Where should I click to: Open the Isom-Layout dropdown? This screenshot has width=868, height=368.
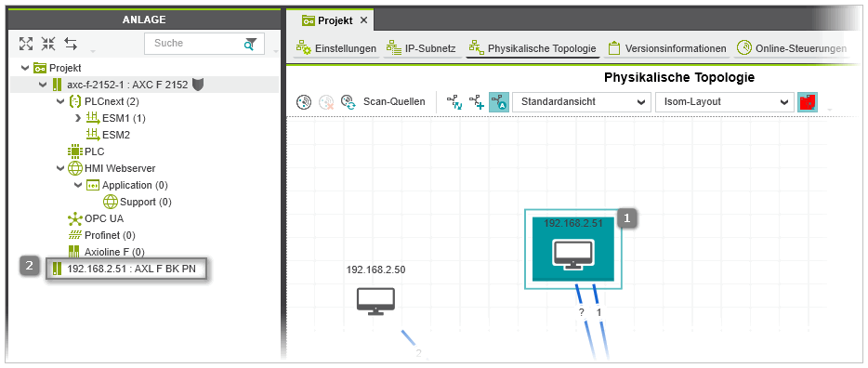point(725,102)
